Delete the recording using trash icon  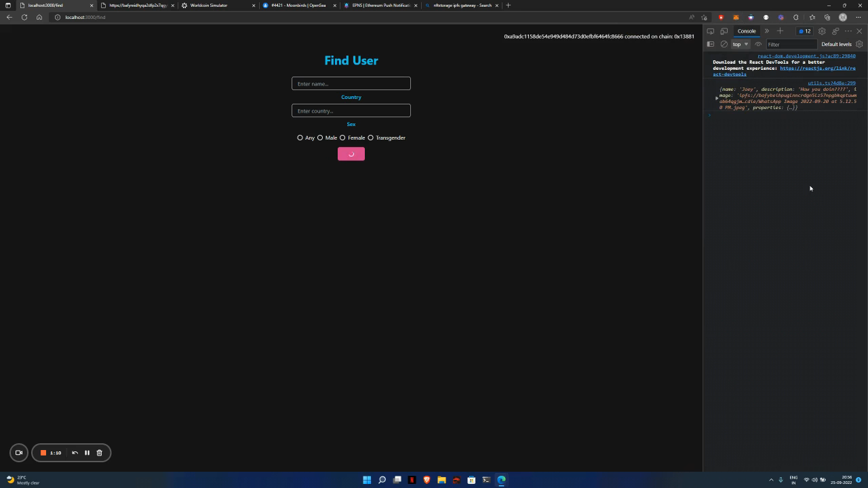(99, 453)
